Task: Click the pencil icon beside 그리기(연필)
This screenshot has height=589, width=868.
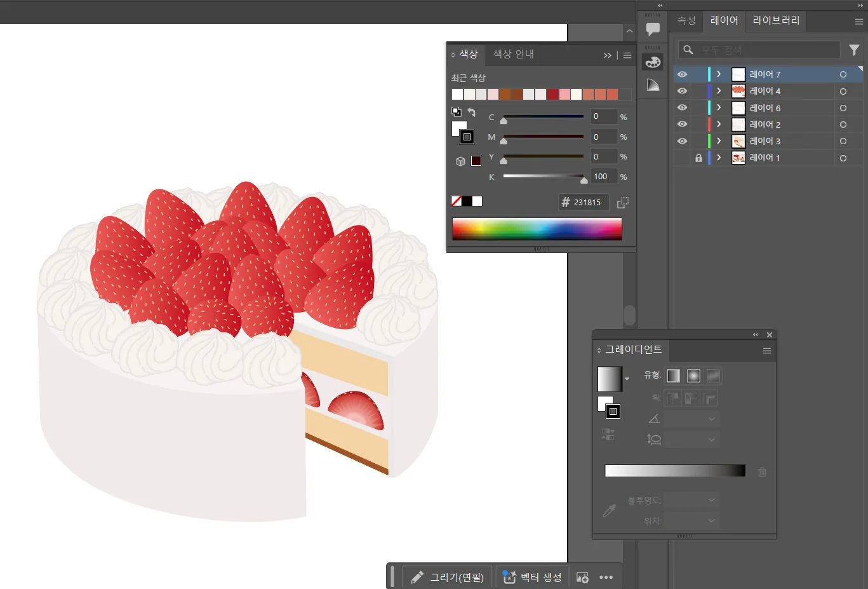Action: 417,577
